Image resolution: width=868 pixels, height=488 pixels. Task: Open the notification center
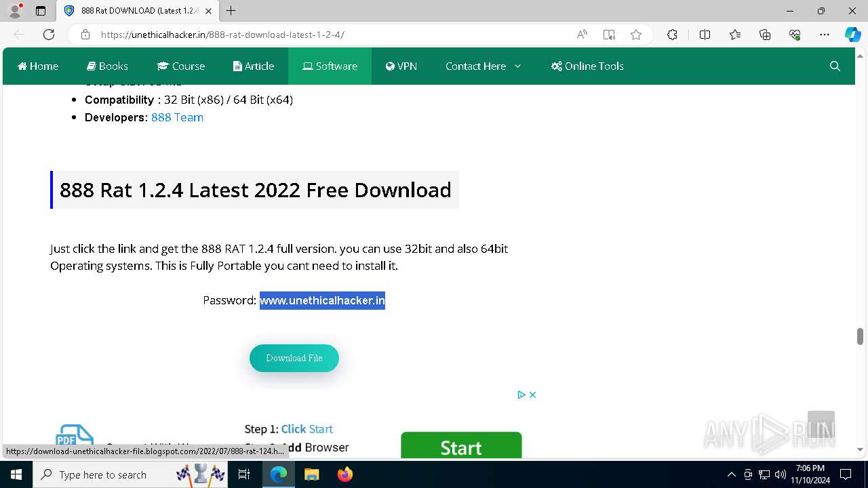point(846,474)
